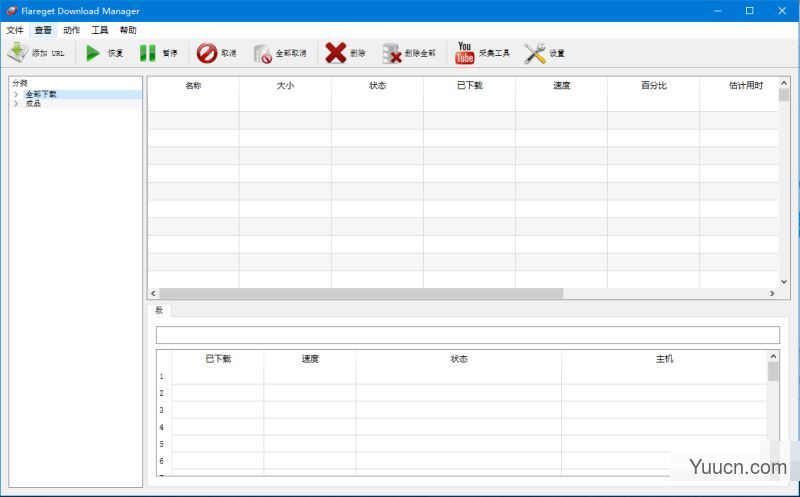Image resolution: width=800 pixels, height=497 pixels.
Task: Click the 已下载 column header in the download list
Action: pos(469,86)
